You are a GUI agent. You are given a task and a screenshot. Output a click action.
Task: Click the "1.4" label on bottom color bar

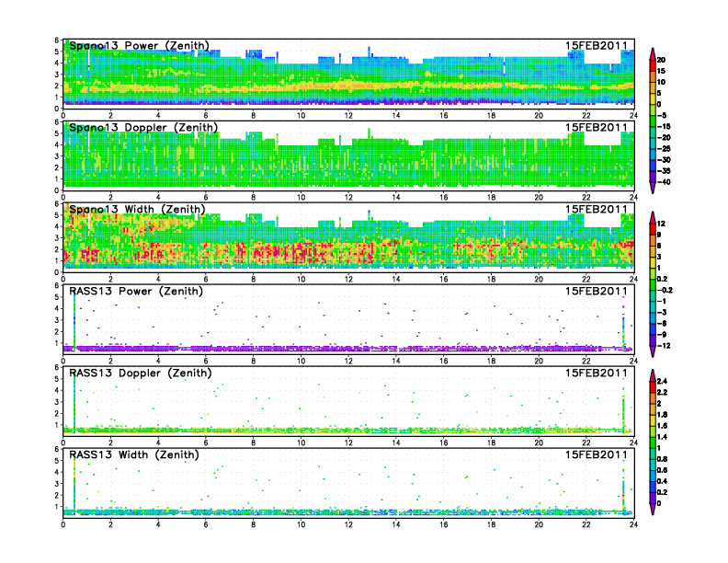click(x=663, y=437)
